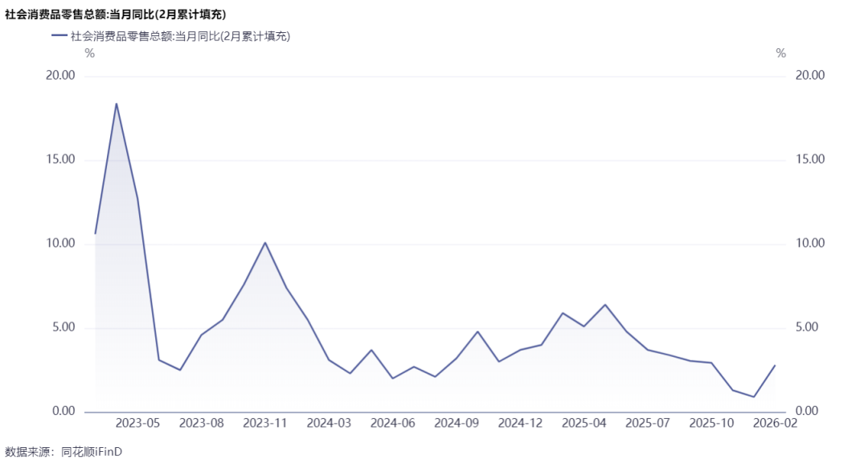This screenshot has height=464, width=868.
Task: Click the % unit label above right axis
Action: (x=781, y=53)
